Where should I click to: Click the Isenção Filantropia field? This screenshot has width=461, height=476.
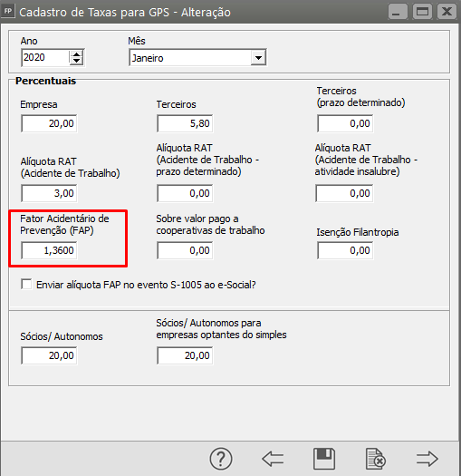pyautogui.click(x=345, y=250)
